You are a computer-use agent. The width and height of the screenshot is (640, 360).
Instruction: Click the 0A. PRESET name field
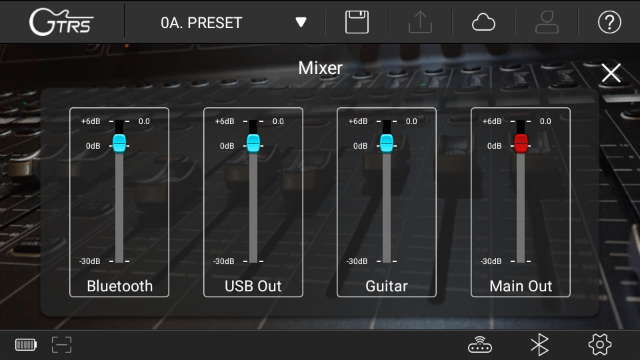[201, 23]
